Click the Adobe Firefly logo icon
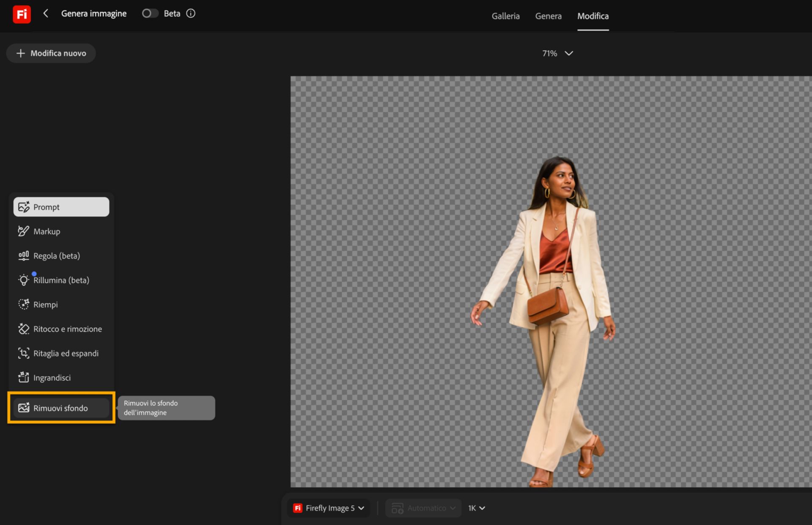This screenshot has height=525, width=812. [22, 14]
